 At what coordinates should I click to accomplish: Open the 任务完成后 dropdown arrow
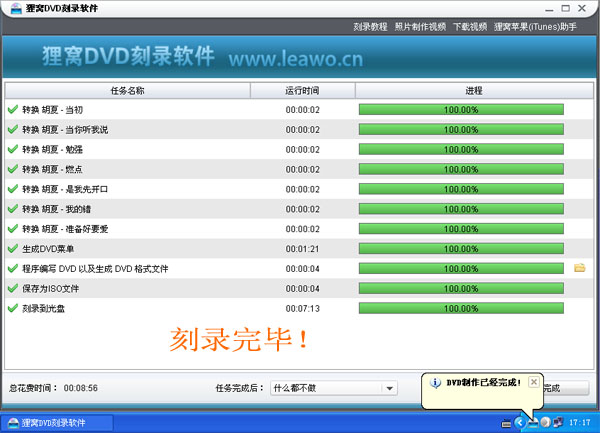click(390, 388)
